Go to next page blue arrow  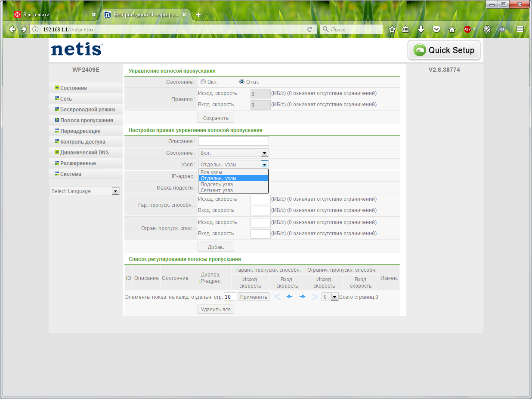pyautogui.click(x=302, y=297)
